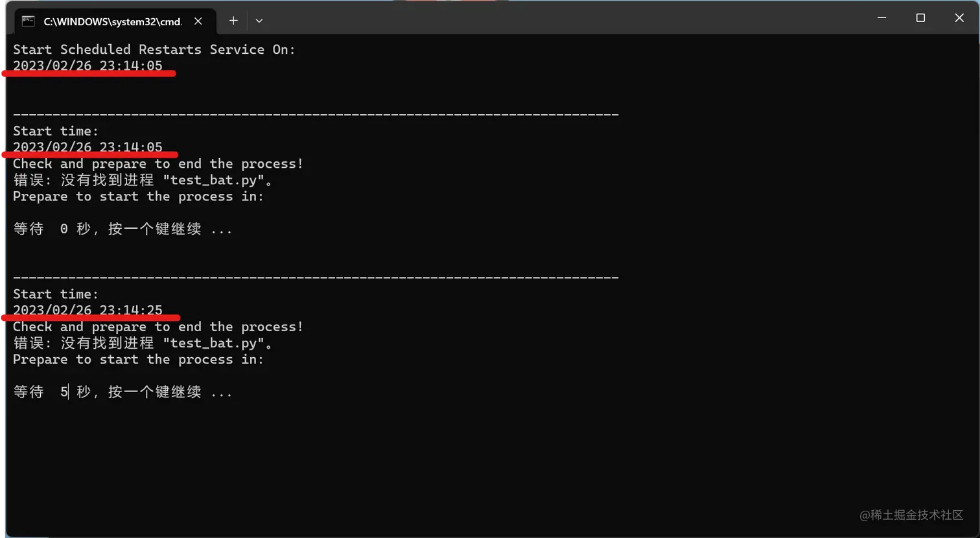Close the terminal window
980x538 pixels.
click(x=959, y=18)
